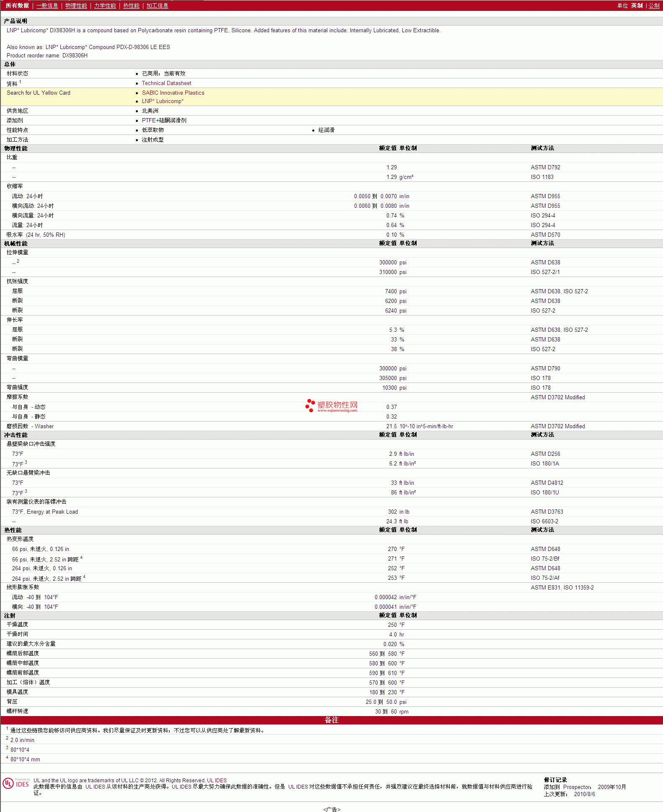Switch units to 公制
The width and height of the screenshot is (663, 812).
(654, 5)
